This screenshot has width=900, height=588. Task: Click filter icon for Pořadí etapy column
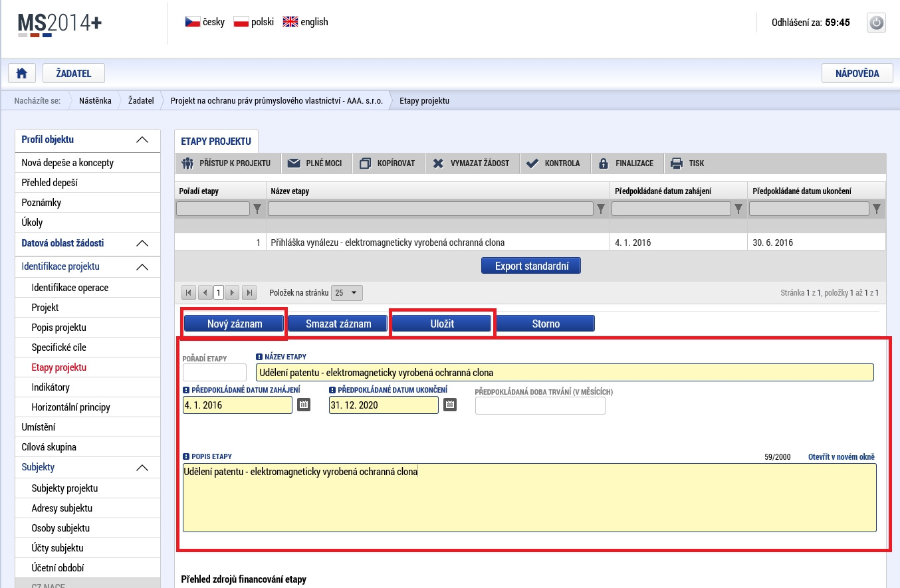tap(258, 209)
